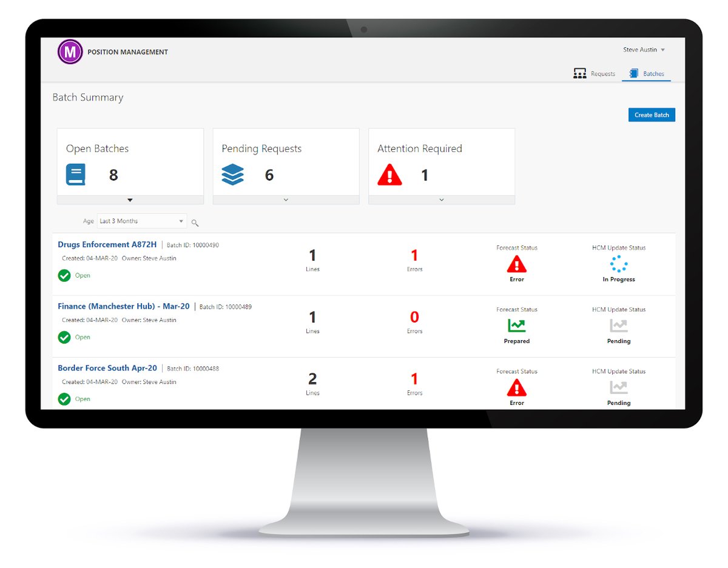Click Forecast Error icon for Drugs Enforcement

point(517,264)
